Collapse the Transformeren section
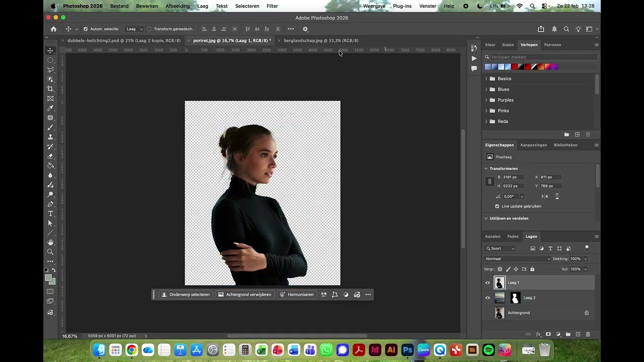Screen dimensions: 644x362 (x=486, y=168)
